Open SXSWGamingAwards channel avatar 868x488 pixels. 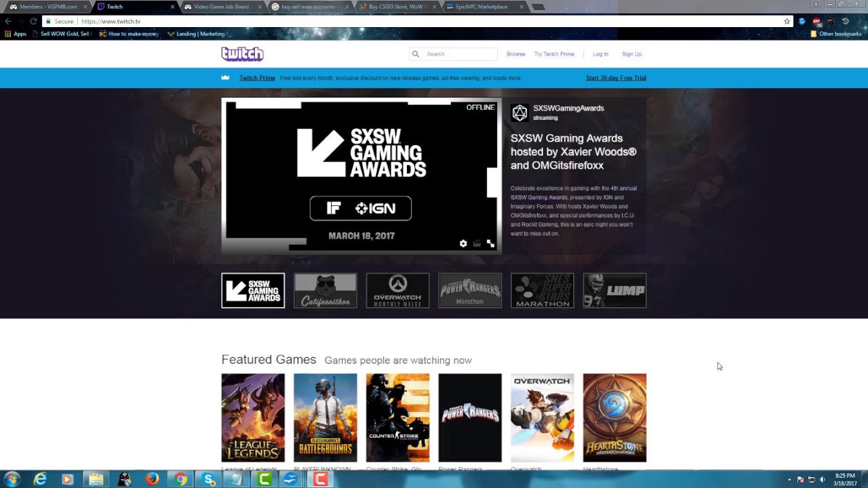click(x=519, y=113)
